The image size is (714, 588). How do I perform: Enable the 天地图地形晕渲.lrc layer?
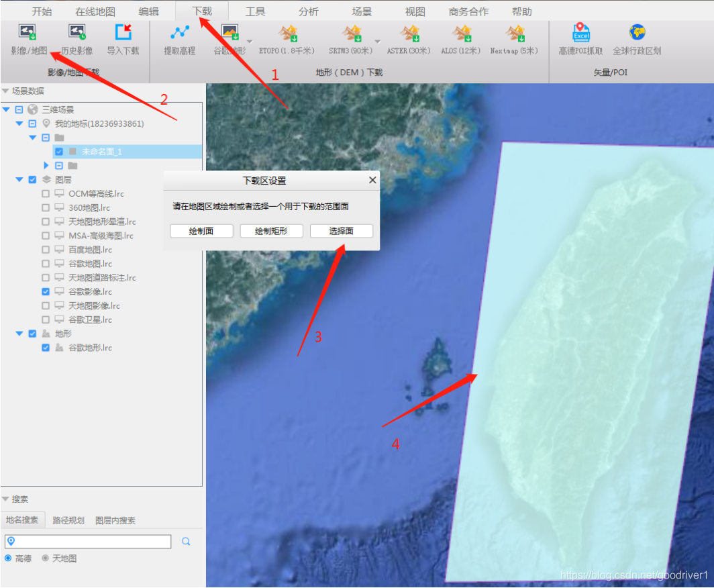[46, 222]
